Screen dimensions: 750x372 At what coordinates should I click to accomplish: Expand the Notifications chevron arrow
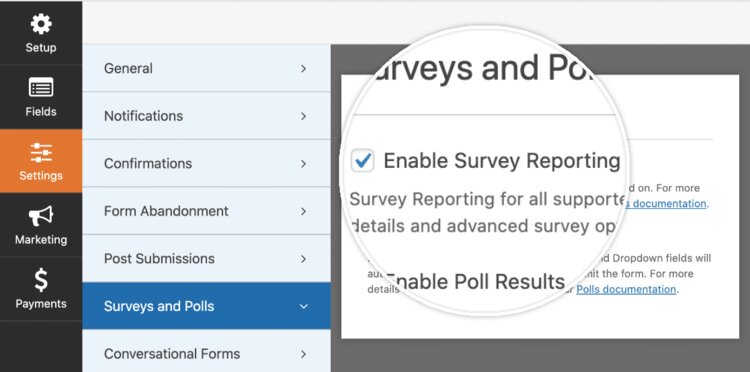point(303,116)
